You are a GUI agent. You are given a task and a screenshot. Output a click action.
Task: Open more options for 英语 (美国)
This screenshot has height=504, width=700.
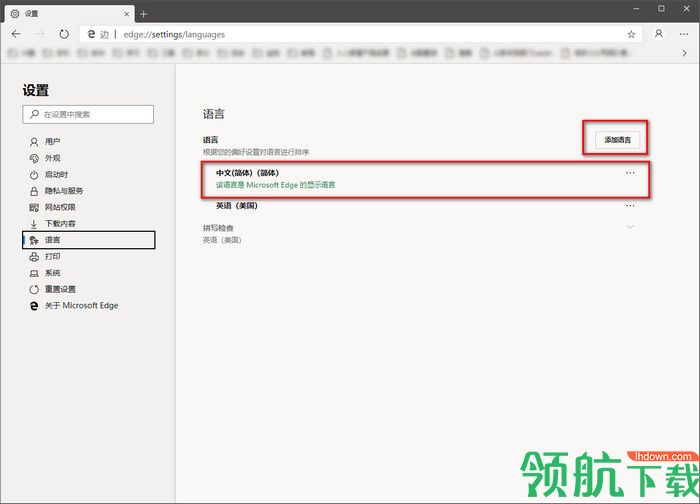point(630,205)
